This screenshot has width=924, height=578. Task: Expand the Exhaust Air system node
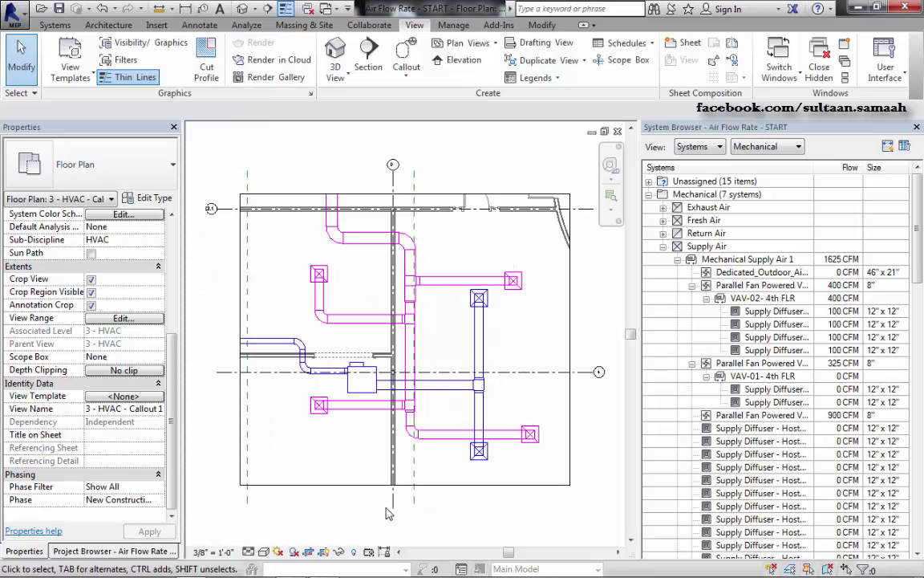[663, 208]
